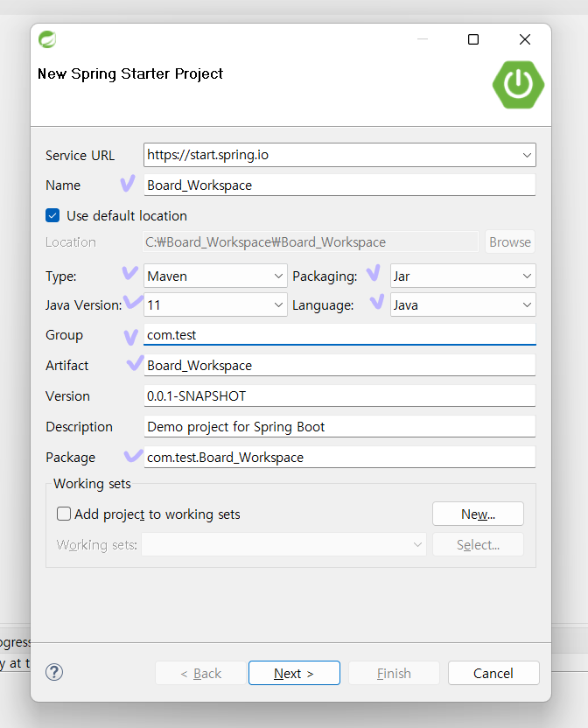Click the dialog title New Spring Starter Project
588x728 pixels.
pyautogui.click(x=130, y=73)
